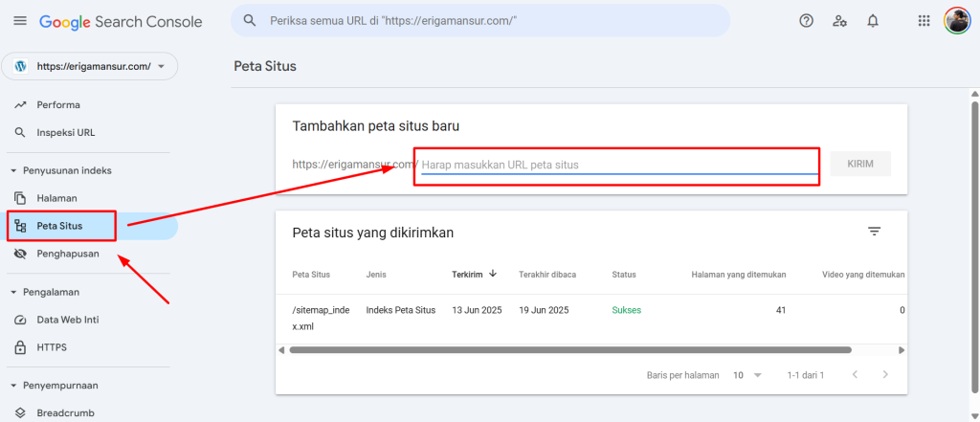Viewport: 980px width, 422px height.
Task: Click the Terakhir dibaca column header
Action: coord(547,275)
